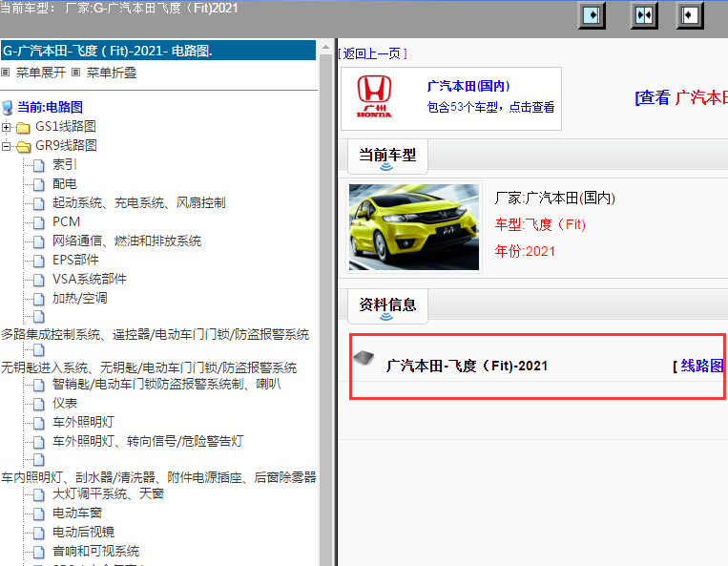Click the document icon beside 配电

click(x=39, y=185)
